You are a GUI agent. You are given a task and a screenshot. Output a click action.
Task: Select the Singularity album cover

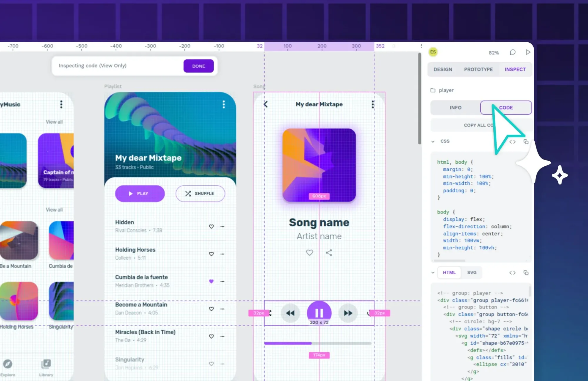click(x=61, y=301)
